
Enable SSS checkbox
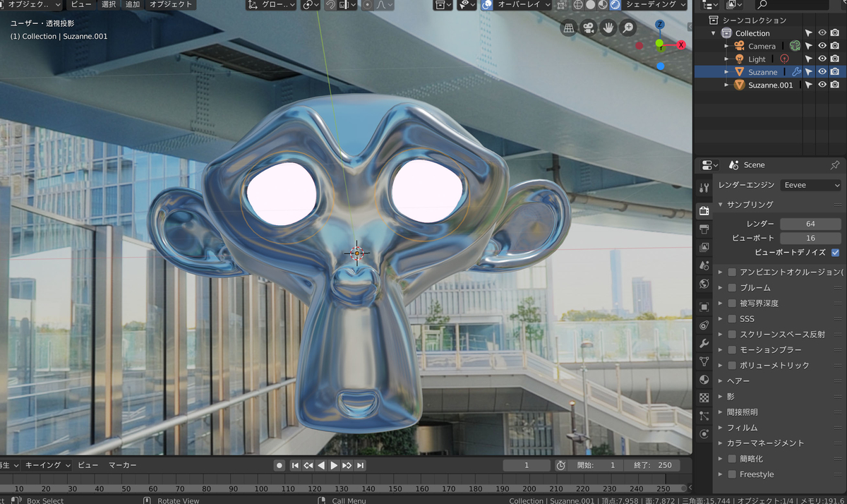pyautogui.click(x=733, y=319)
